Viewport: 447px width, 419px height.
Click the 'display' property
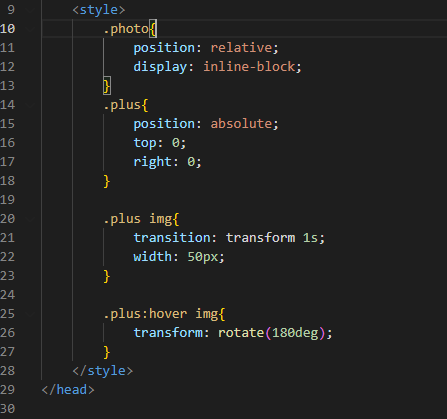point(160,67)
